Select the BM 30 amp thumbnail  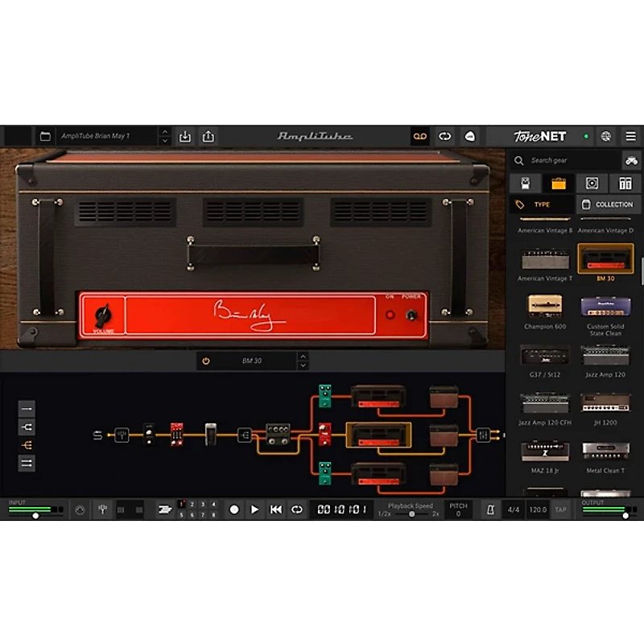(x=605, y=258)
